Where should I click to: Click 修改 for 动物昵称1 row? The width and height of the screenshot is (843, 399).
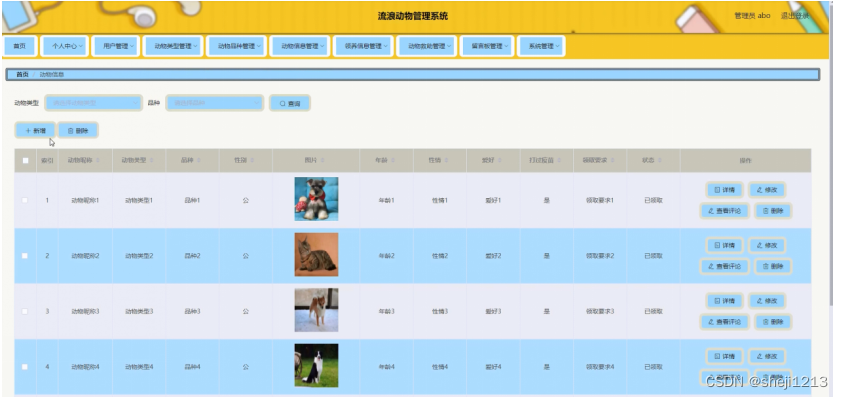(767, 190)
